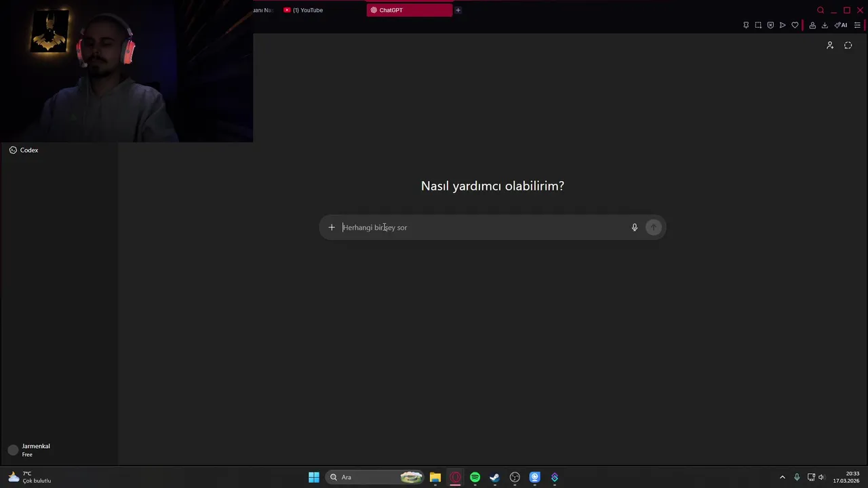Open OBS Studio from the taskbar
This screenshot has height=488, width=868.
pos(515,477)
